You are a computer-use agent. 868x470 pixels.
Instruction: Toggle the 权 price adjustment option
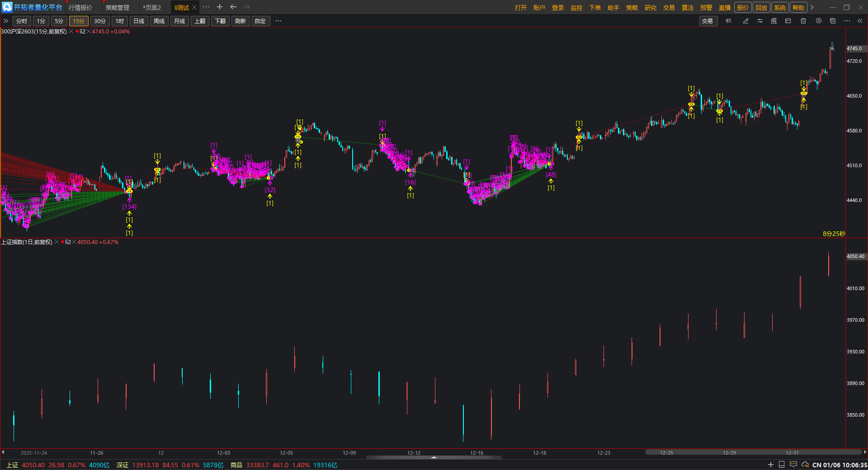coord(729,21)
